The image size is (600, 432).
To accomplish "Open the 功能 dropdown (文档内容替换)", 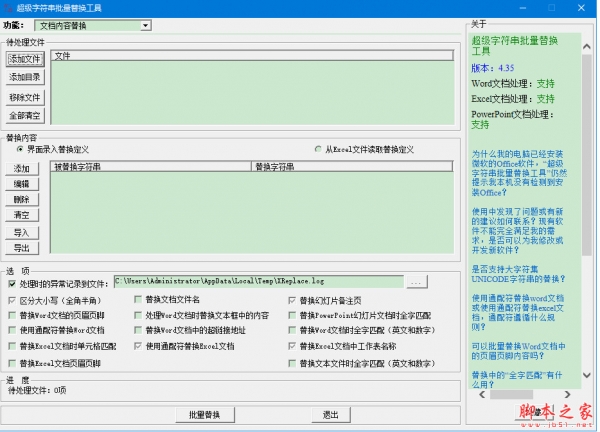I will [93, 26].
